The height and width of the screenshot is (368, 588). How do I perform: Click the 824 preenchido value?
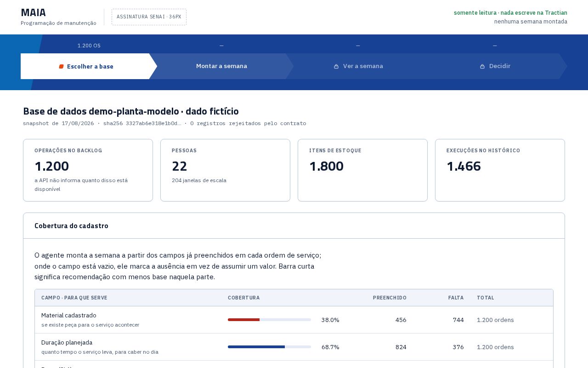tap(401, 347)
